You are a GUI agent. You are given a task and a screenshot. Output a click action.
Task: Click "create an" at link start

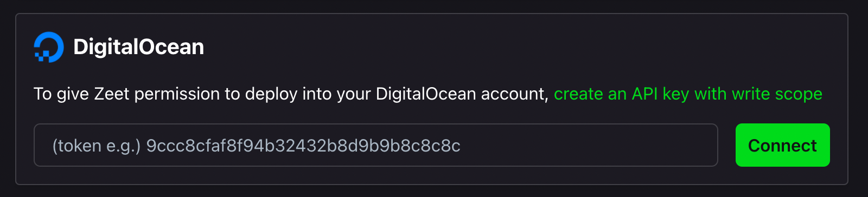(590, 94)
